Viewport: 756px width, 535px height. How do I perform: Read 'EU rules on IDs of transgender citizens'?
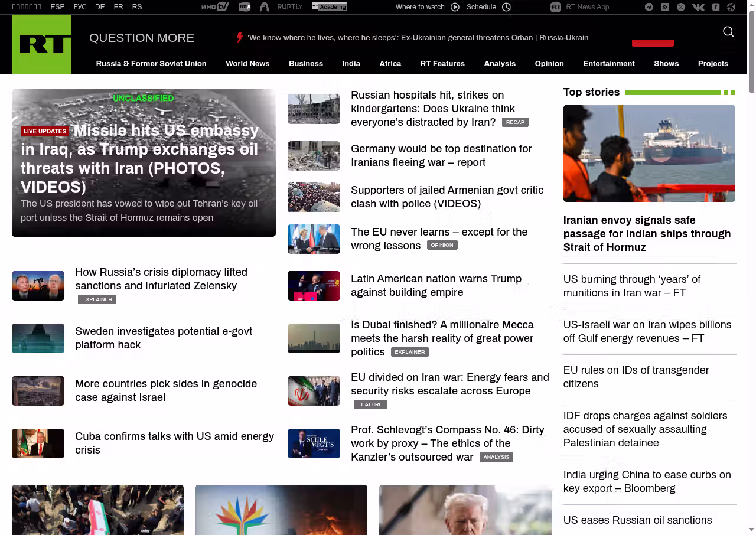point(636,377)
